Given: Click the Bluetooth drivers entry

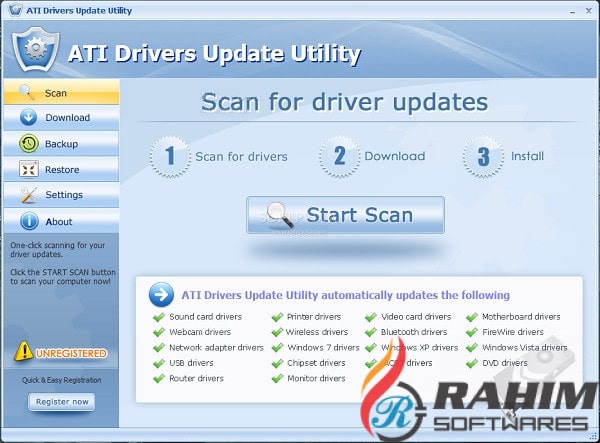Looking at the screenshot, I should click(414, 332).
